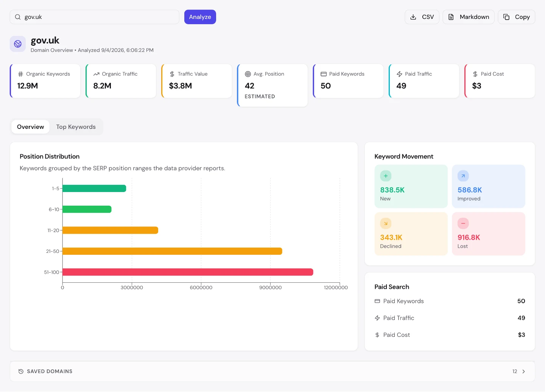Click the 343.1K Declined keywords value
The width and height of the screenshot is (545, 392).
[391, 238]
